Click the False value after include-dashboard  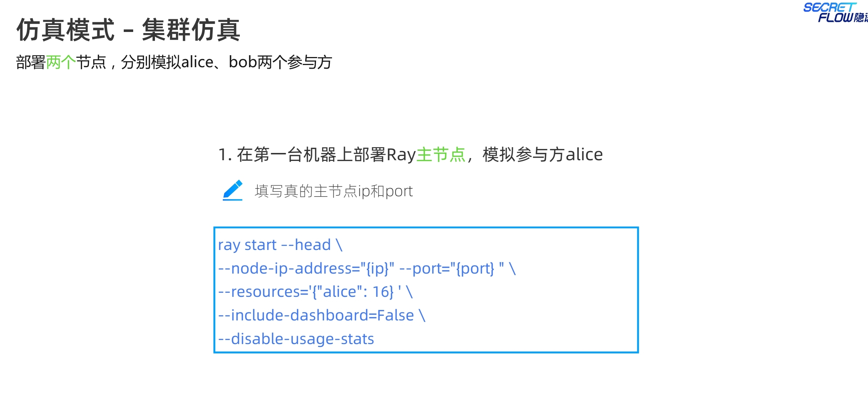click(x=395, y=315)
